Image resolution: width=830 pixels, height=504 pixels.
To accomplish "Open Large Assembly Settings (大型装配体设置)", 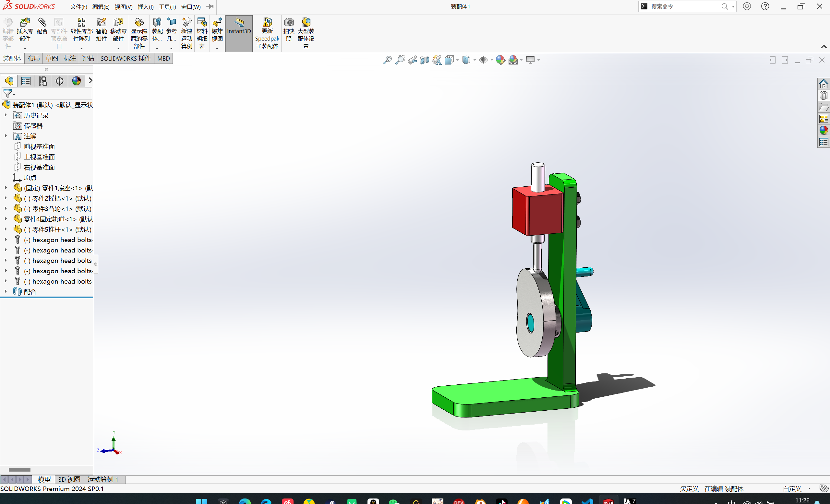I will tap(306, 33).
